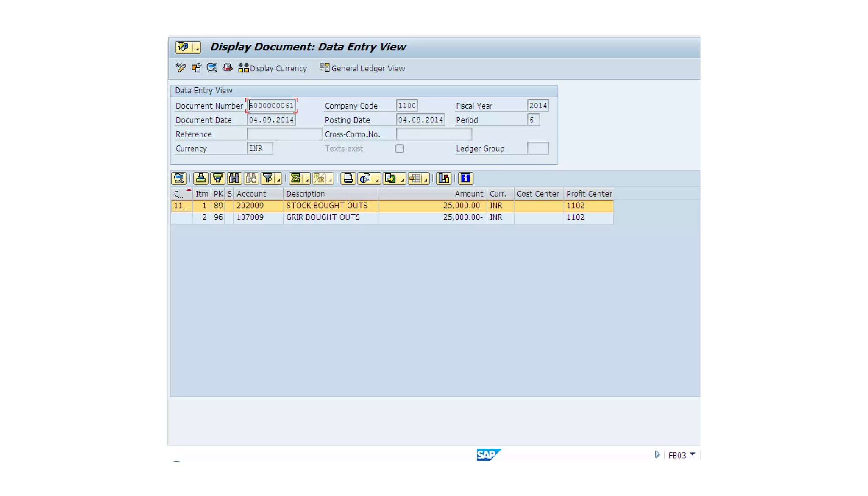
Task: Click the Curr. column header
Action: 500,194
